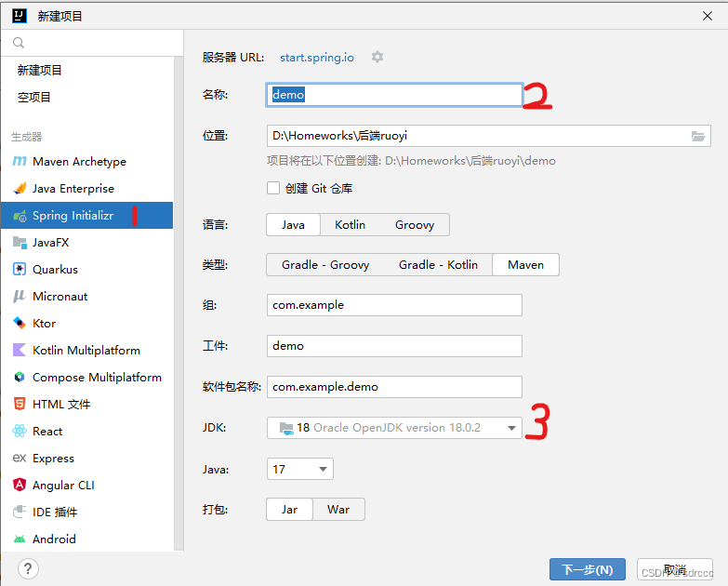Viewport: 728px width, 586px height.
Task: Click the React atom icon
Action: coord(20,431)
